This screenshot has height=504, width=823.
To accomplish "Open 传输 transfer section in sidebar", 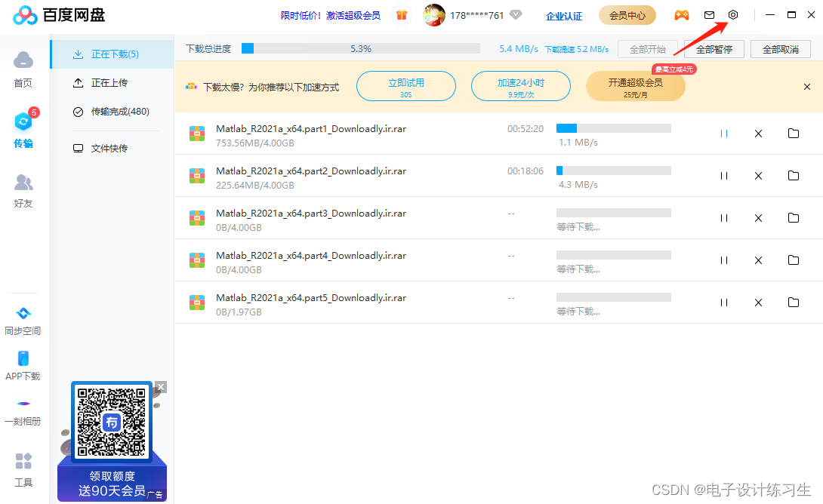I will coord(23,129).
